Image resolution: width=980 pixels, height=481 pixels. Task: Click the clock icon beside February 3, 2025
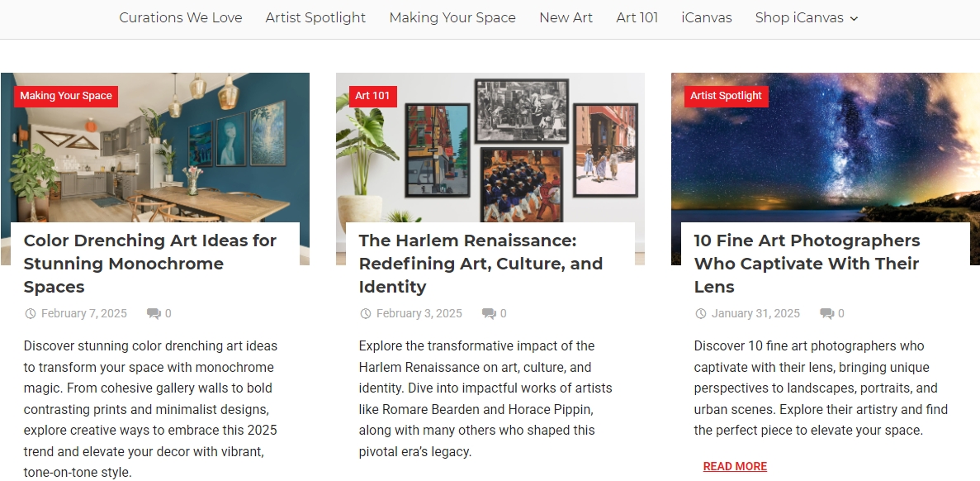(x=366, y=313)
